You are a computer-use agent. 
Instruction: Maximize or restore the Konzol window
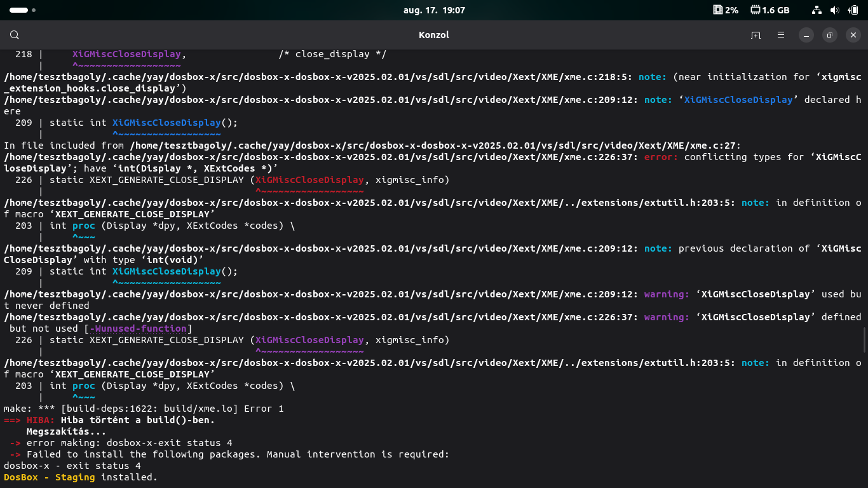[x=829, y=35]
